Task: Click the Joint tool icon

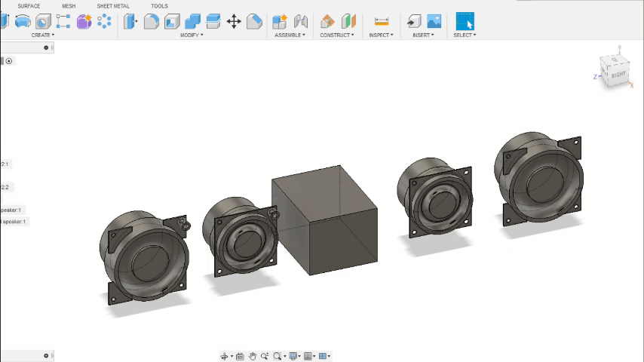Action: coord(301,21)
